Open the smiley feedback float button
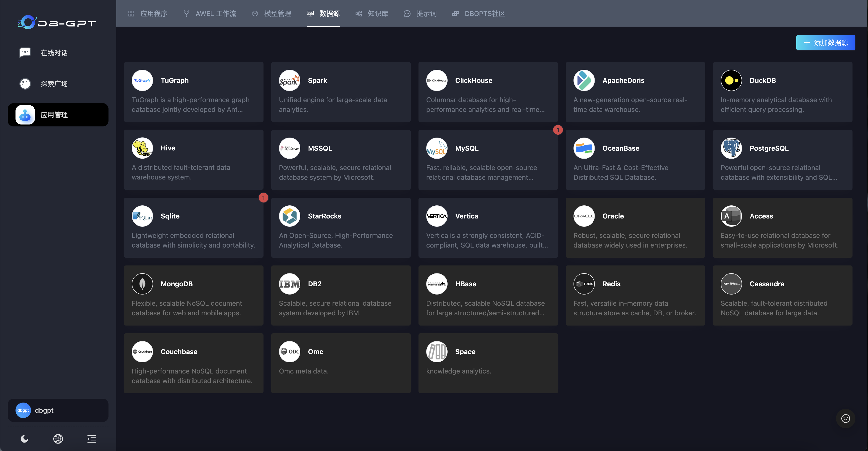This screenshot has width=868, height=451. pos(845,418)
